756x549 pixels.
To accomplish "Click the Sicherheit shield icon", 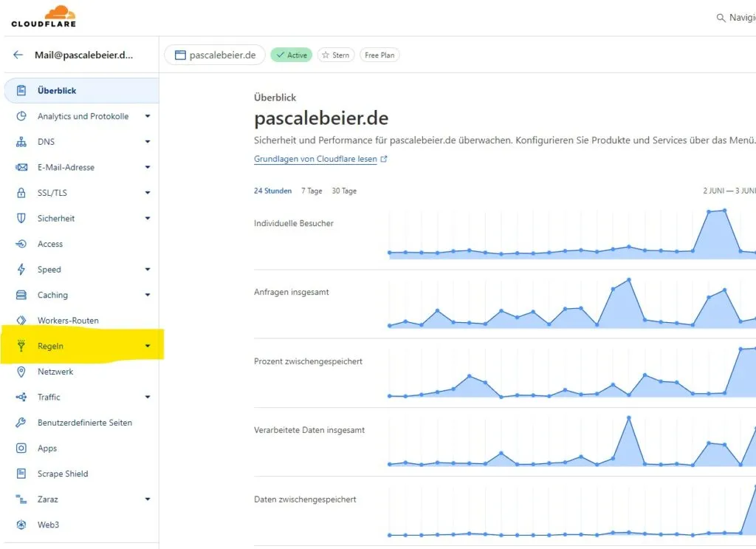I will tap(21, 219).
